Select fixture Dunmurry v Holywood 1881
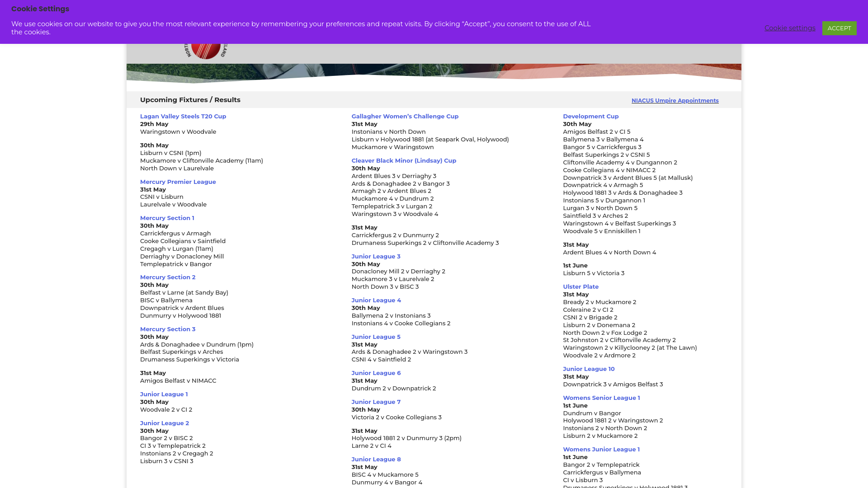868x488 pixels. point(181,315)
